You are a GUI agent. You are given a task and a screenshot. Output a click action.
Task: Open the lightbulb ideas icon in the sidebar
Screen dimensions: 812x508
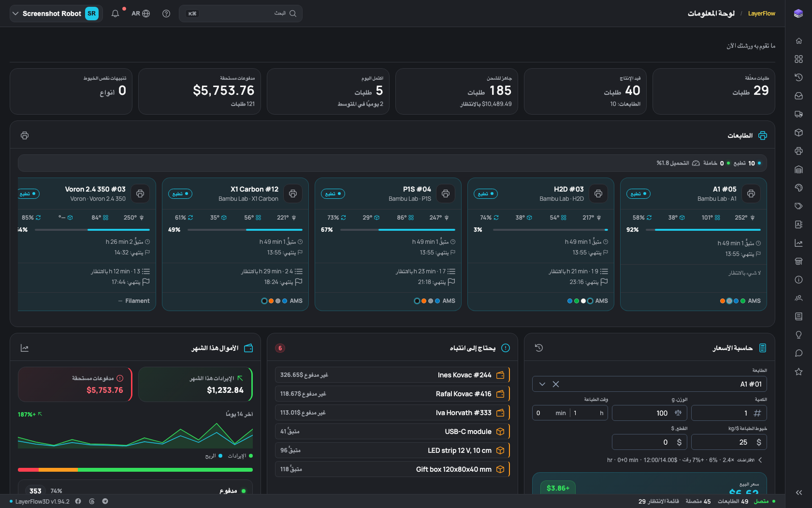pyautogui.click(x=798, y=335)
